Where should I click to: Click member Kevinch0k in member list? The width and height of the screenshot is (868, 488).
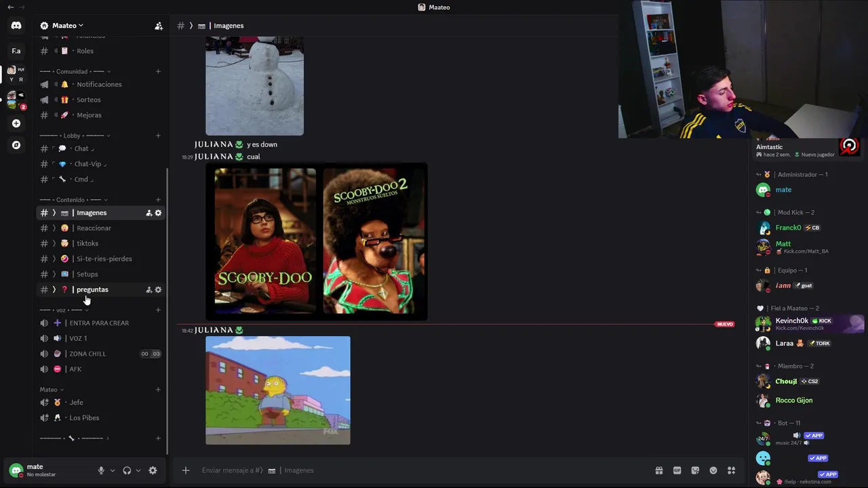tap(807, 323)
